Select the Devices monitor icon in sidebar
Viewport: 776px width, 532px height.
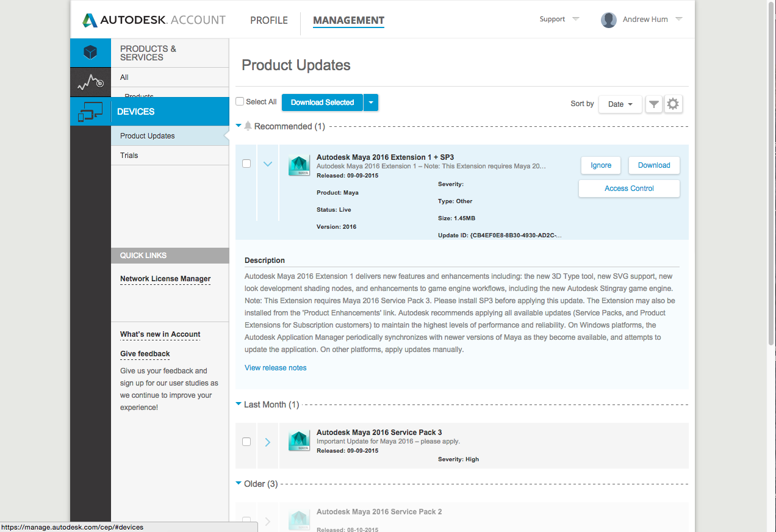coord(90,111)
